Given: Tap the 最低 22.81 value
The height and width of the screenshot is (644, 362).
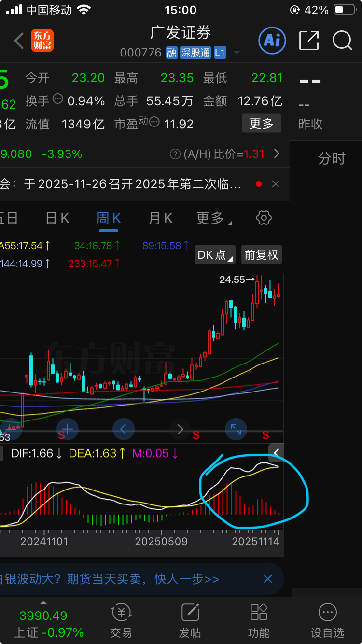Looking at the screenshot, I should (x=266, y=78).
